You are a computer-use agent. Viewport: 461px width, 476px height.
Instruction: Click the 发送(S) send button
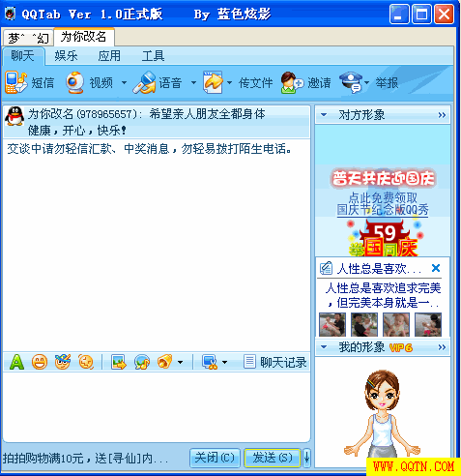tap(273, 458)
